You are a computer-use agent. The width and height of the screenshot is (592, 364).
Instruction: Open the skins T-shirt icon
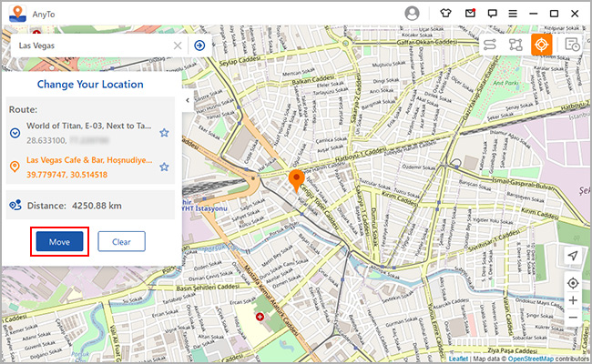click(x=445, y=14)
